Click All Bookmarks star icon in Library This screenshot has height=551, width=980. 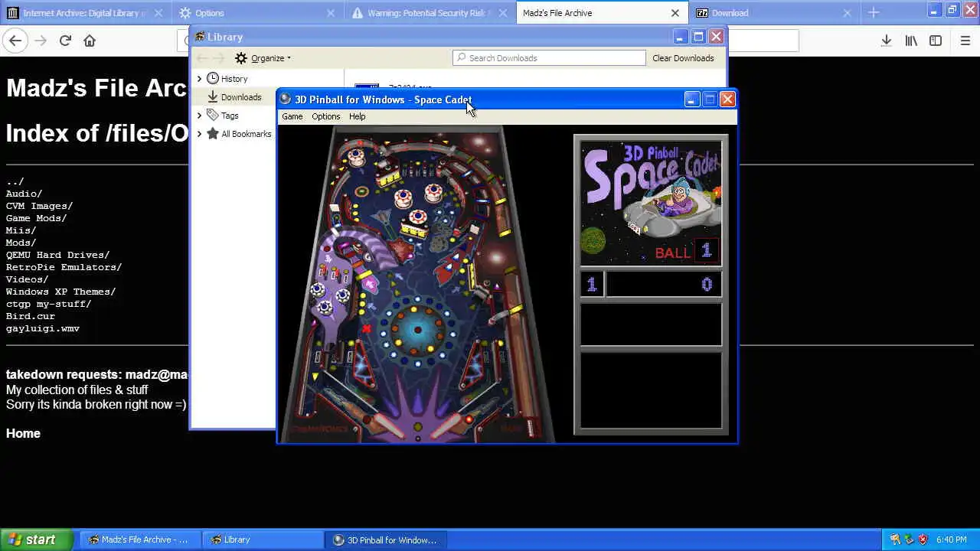tap(213, 133)
